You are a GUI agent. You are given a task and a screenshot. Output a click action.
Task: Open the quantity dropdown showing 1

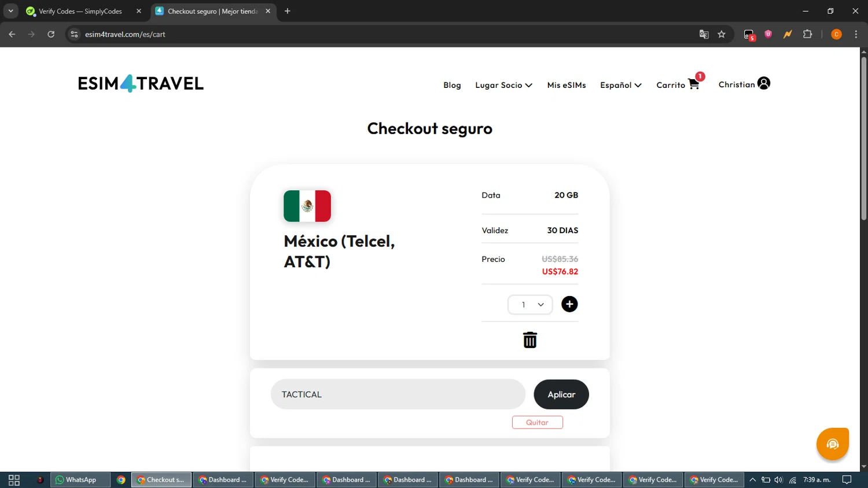530,305
